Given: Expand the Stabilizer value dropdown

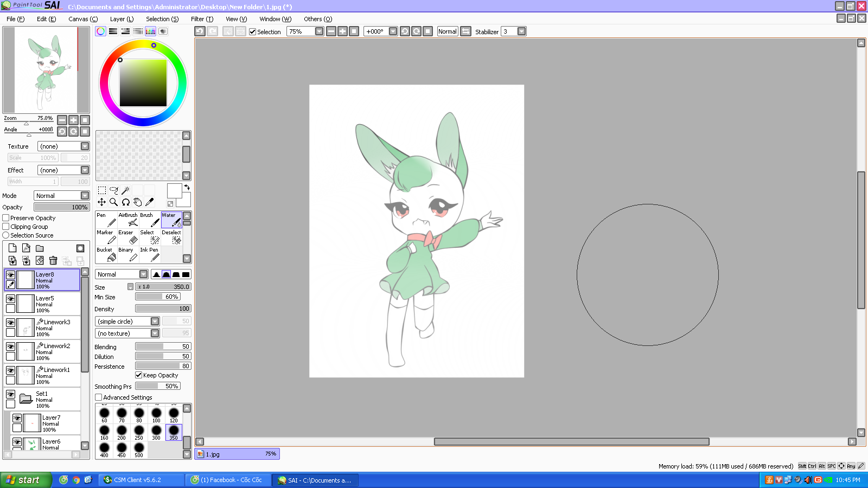Looking at the screenshot, I should click(521, 31).
